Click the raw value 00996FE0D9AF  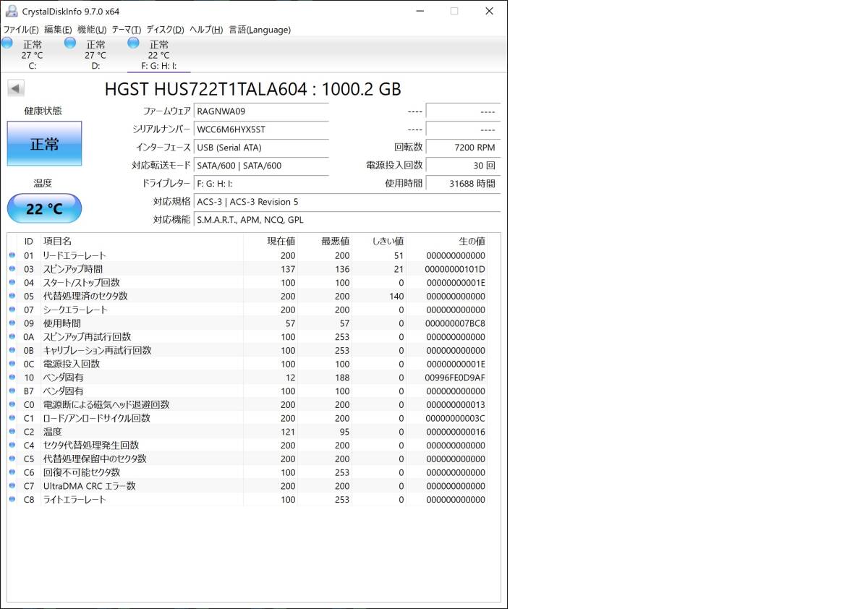[x=456, y=378]
